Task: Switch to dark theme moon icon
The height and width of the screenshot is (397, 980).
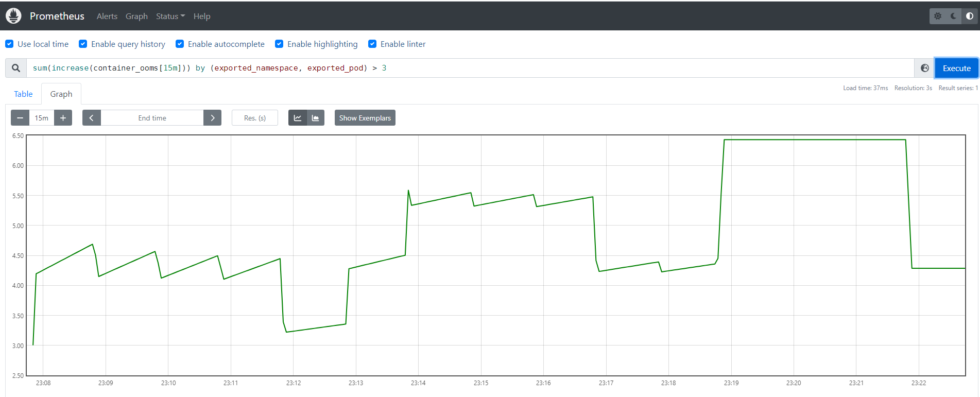Action: point(953,16)
